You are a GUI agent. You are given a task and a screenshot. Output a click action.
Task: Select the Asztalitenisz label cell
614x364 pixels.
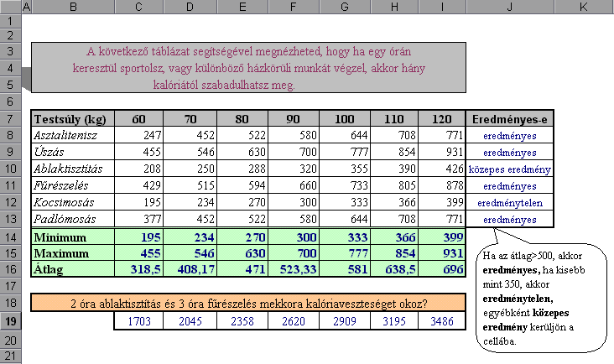pyautogui.click(x=71, y=134)
